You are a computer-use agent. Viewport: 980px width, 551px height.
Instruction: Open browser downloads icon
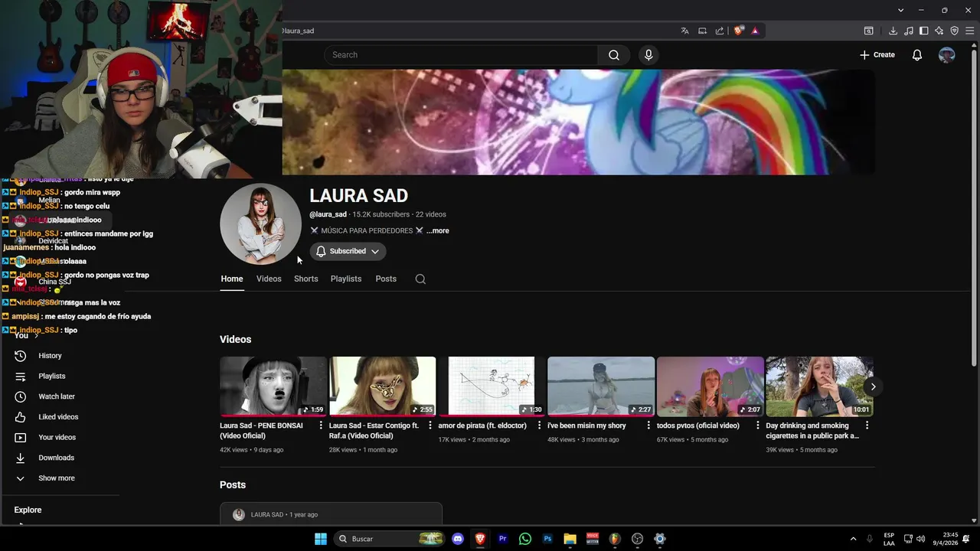click(x=893, y=31)
